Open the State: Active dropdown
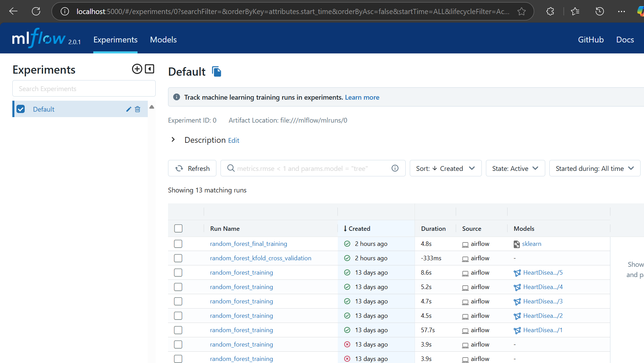 515,168
